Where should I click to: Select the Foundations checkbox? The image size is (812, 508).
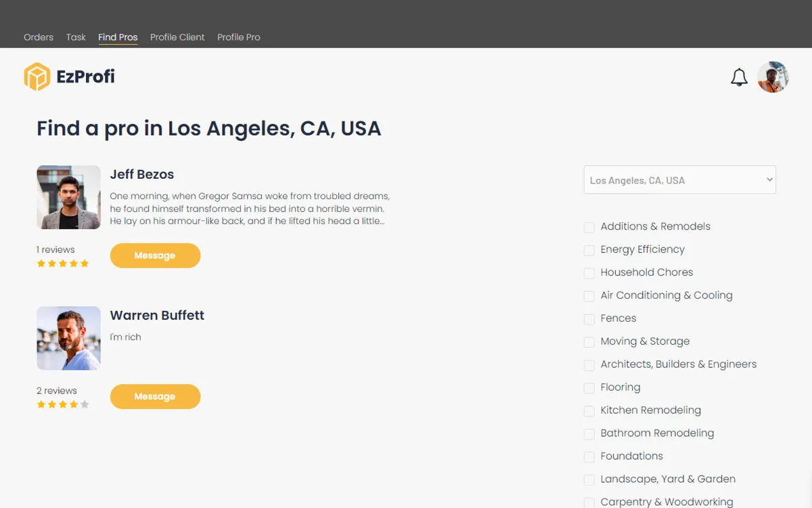(x=589, y=457)
